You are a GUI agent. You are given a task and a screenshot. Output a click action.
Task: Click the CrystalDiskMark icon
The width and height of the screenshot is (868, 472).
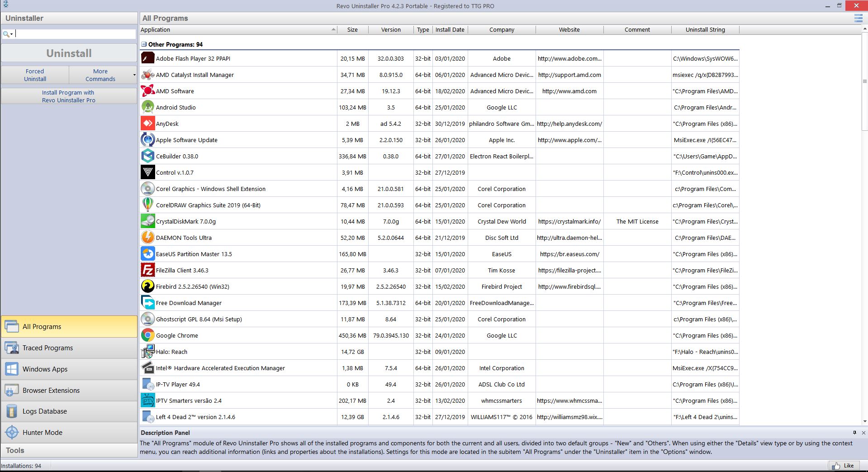[147, 221]
